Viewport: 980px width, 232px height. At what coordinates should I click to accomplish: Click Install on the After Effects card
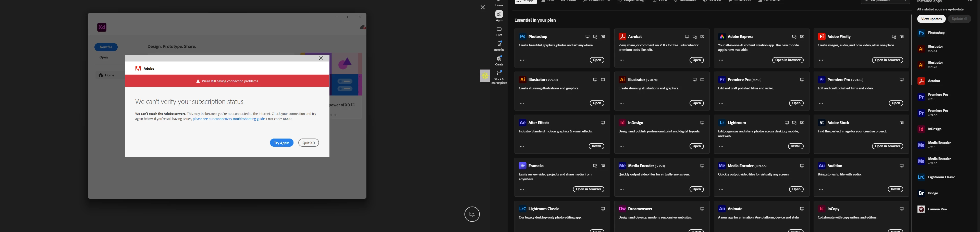coord(596,146)
